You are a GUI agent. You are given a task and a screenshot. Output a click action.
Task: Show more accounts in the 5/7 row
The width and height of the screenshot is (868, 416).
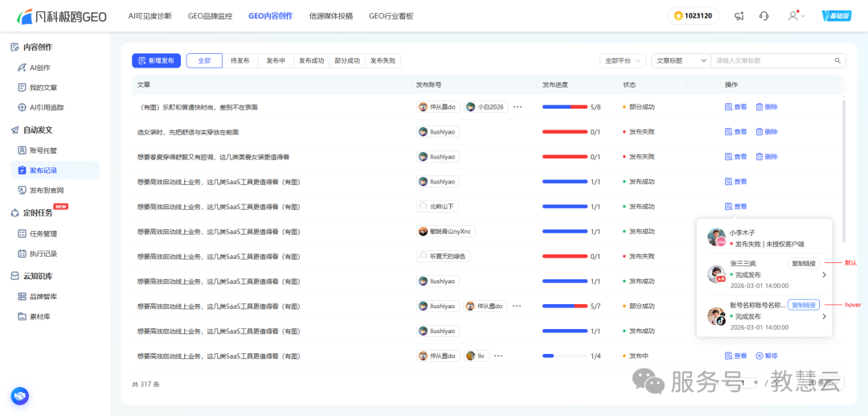(517, 306)
